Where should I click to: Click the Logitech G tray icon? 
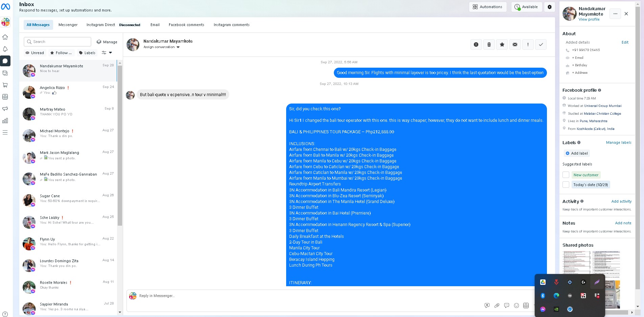(583, 282)
